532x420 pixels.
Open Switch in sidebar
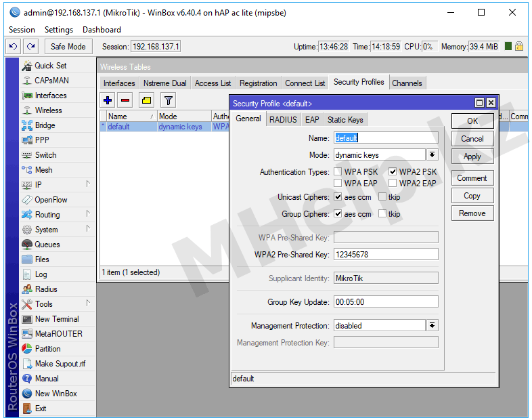[58, 155]
